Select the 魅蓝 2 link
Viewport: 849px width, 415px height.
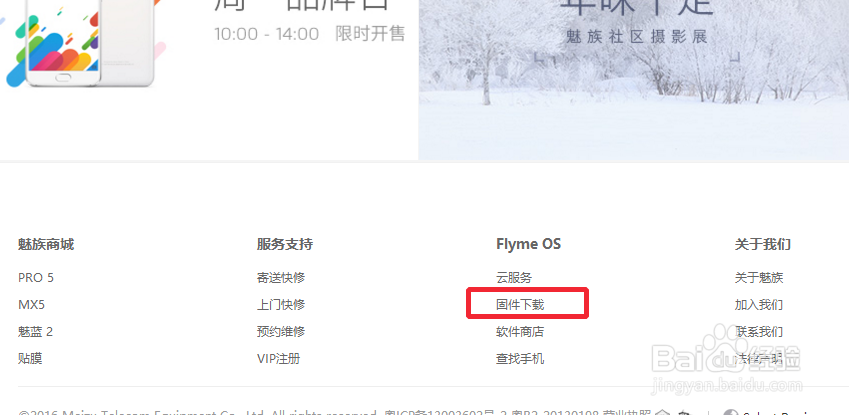35,332
